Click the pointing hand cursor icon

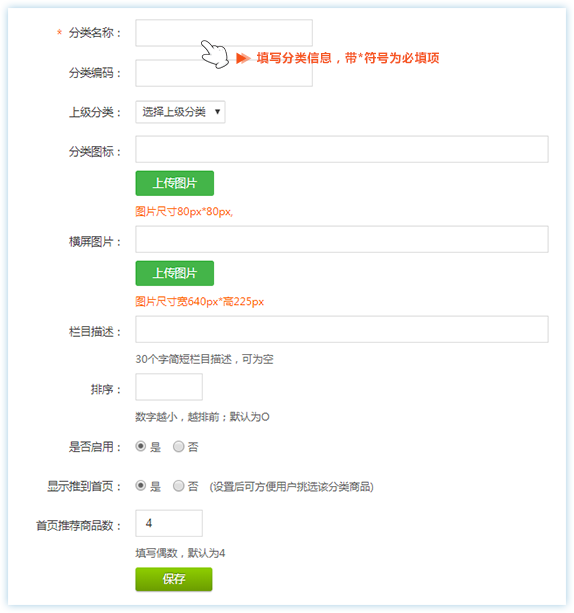[x=215, y=54]
